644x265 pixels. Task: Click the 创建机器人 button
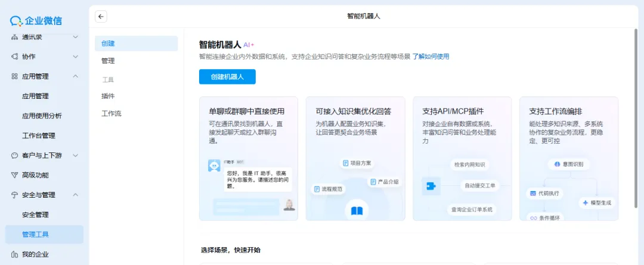coord(228,77)
